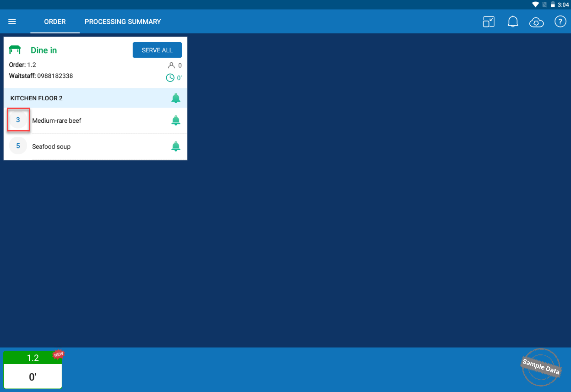
Task: Open order tile 1.2 in the bottom bar
Action: [33, 370]
